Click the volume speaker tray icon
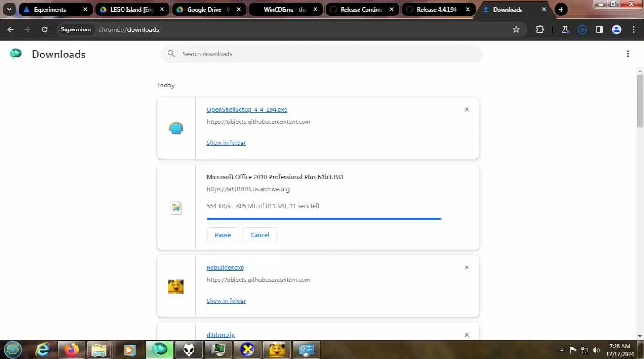The width and height of the screenshot is (644, 359). 596,350
